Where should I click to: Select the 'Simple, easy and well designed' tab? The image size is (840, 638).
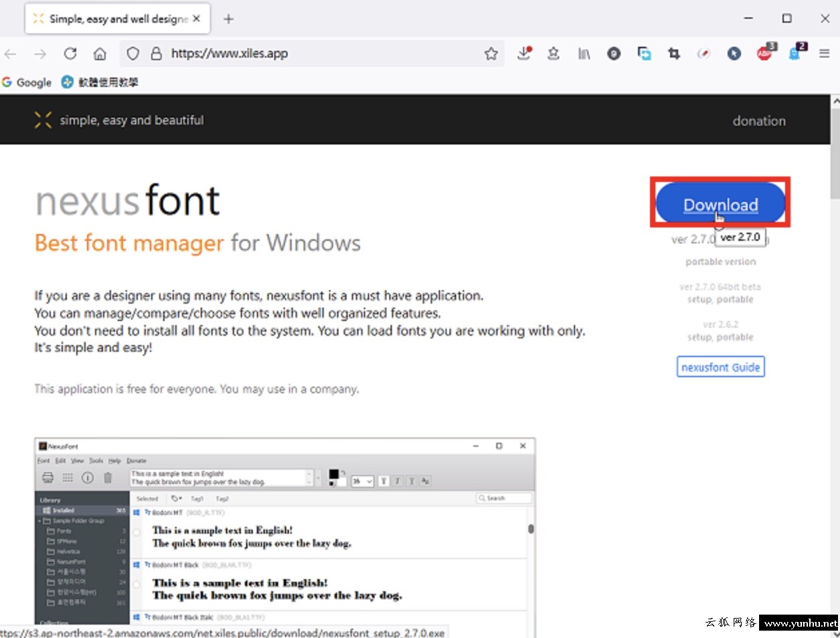(x=118, y=19)
